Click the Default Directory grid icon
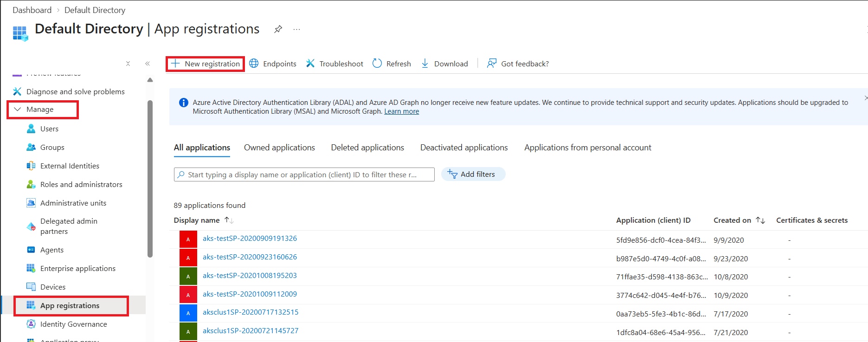This screenshot has width=868, height=342. click(20, 33)
